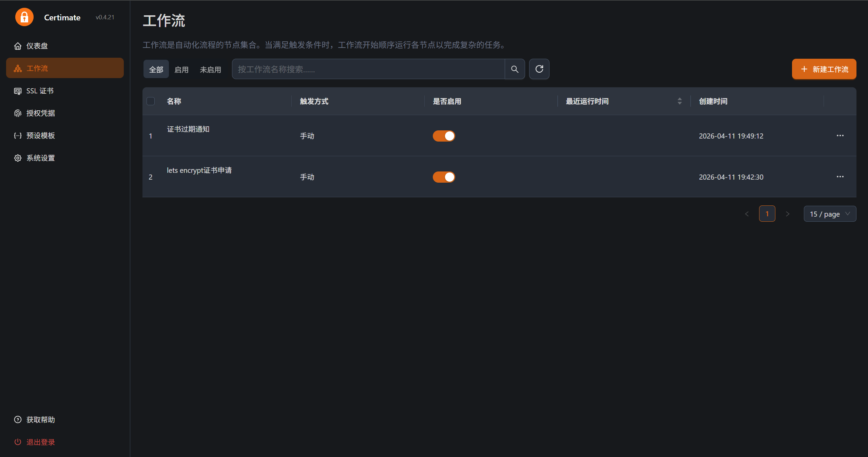
Task: Disable the 证书过期通知 workflow toggle
Action: pyautogui.click(x=444, y=136)
